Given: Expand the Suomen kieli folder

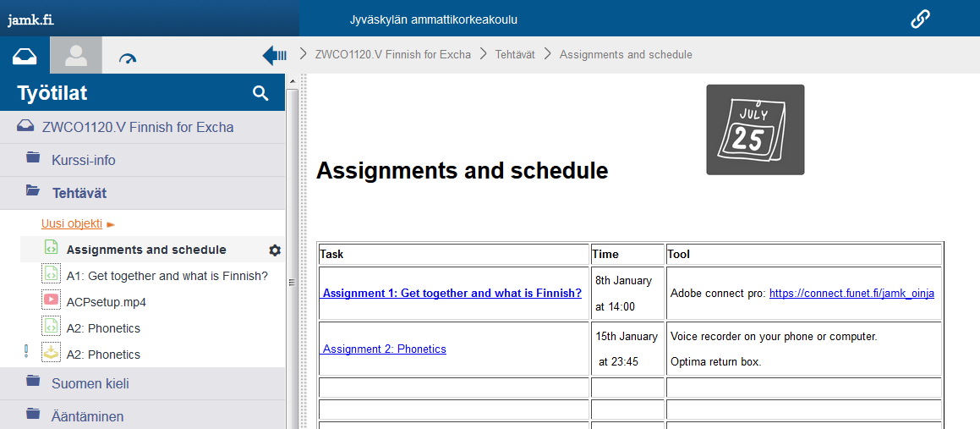Looking at the screenshot, I should (x=90, y=383).
